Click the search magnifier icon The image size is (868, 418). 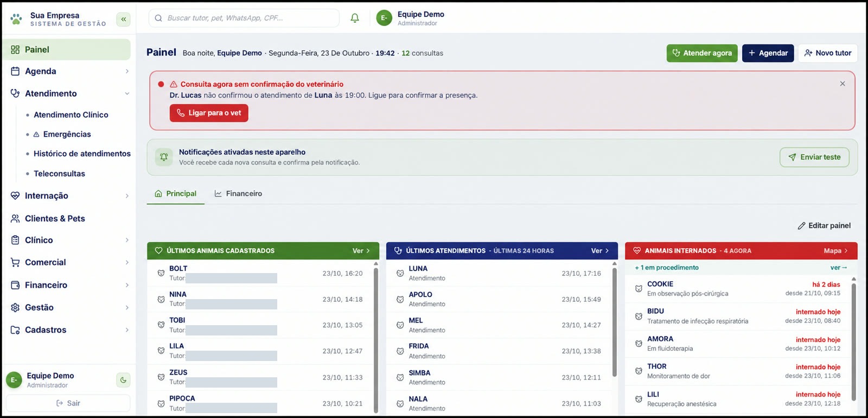pyautogui.click(x=158, y=18)
